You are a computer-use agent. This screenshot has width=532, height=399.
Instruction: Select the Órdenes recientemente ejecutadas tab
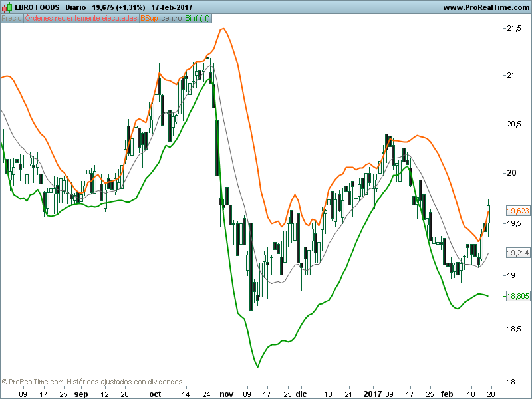[81, 19]
